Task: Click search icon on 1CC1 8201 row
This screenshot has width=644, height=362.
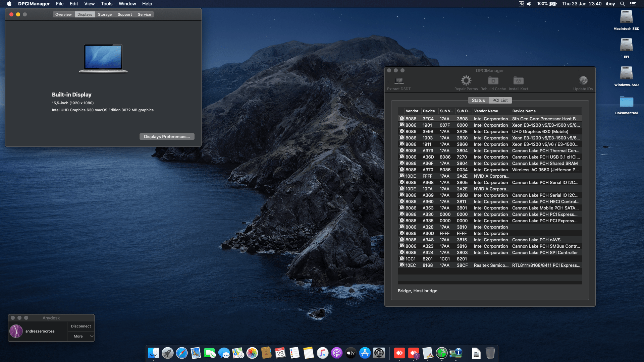Action: pos(401,258)
